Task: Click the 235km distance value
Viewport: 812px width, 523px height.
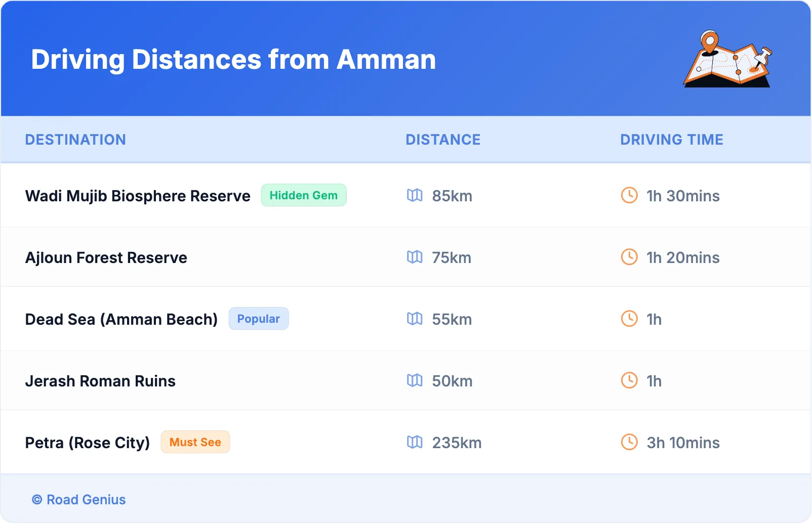Action: (457, 443)
